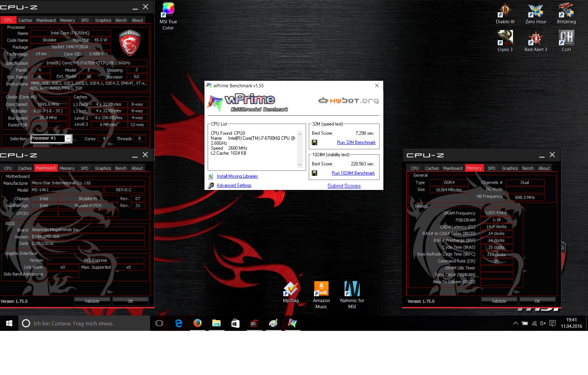588x375 pixels.
Task: Launch CoH desktop shortcut
Action: tap(566, 41)
